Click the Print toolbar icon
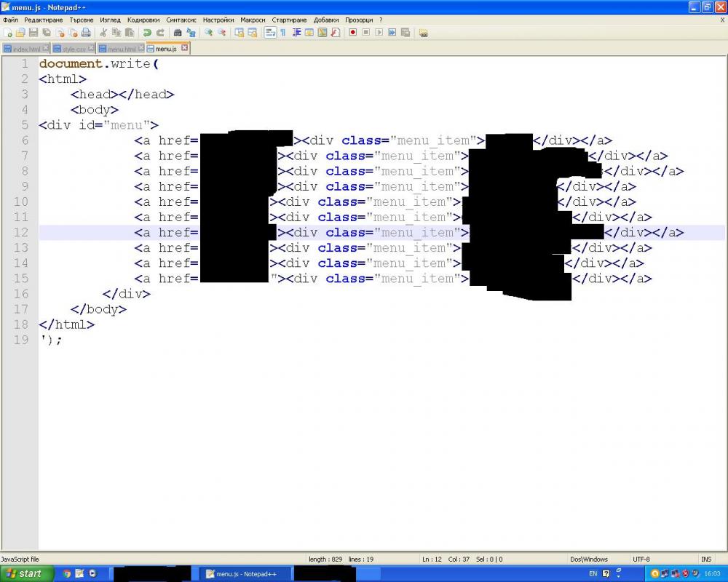 click(x=86, y=33)
